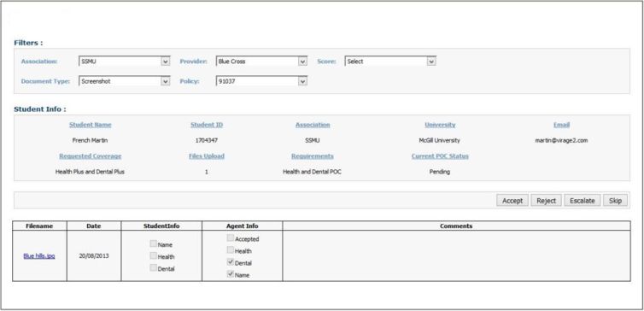Image resolution: width=644 pixels, height=311 pixels.
Task: Click the Filename table header
Action: tap(39, 226)
